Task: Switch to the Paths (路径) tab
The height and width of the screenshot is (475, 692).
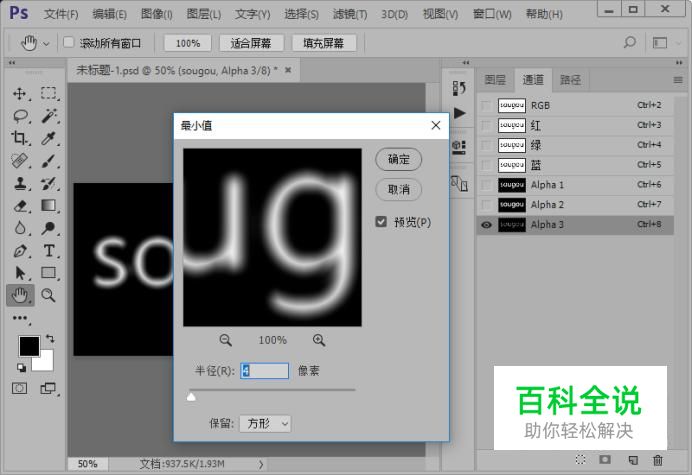Action: pyautogui.click(x=570, y=80)
